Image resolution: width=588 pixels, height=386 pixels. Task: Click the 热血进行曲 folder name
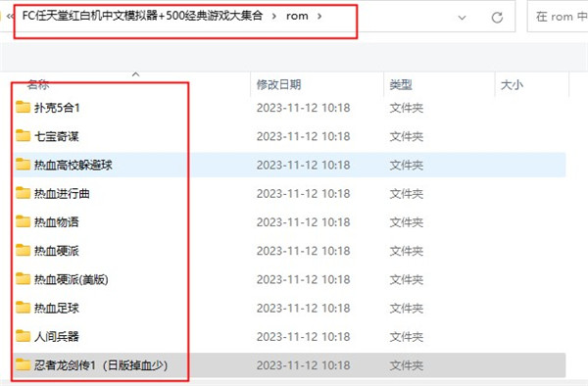pyautogui.click(x=62, y=194)
